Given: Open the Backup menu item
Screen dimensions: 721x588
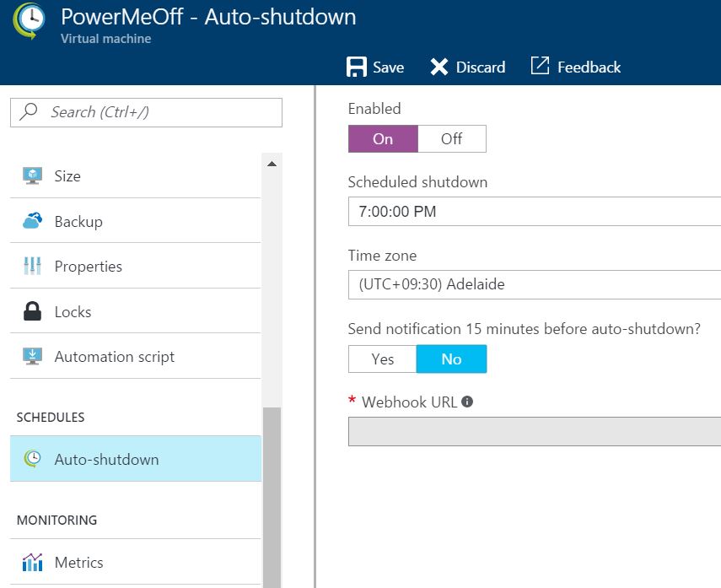Looking at the screenshot, I should [135, 221].
